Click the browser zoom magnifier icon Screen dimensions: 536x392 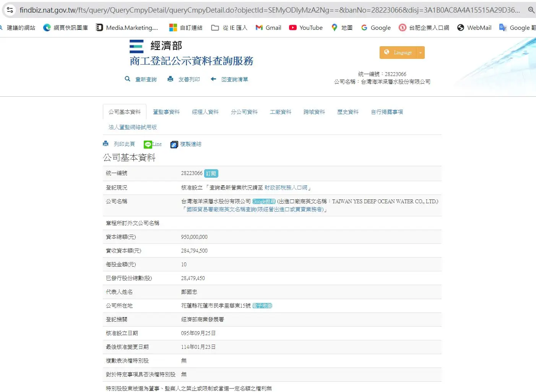coord(531,10)
